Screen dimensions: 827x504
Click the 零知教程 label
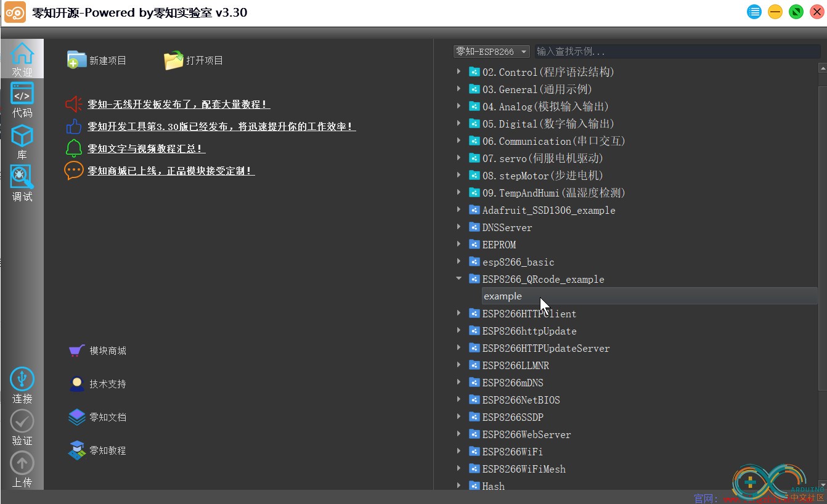[x=108, y=450]
